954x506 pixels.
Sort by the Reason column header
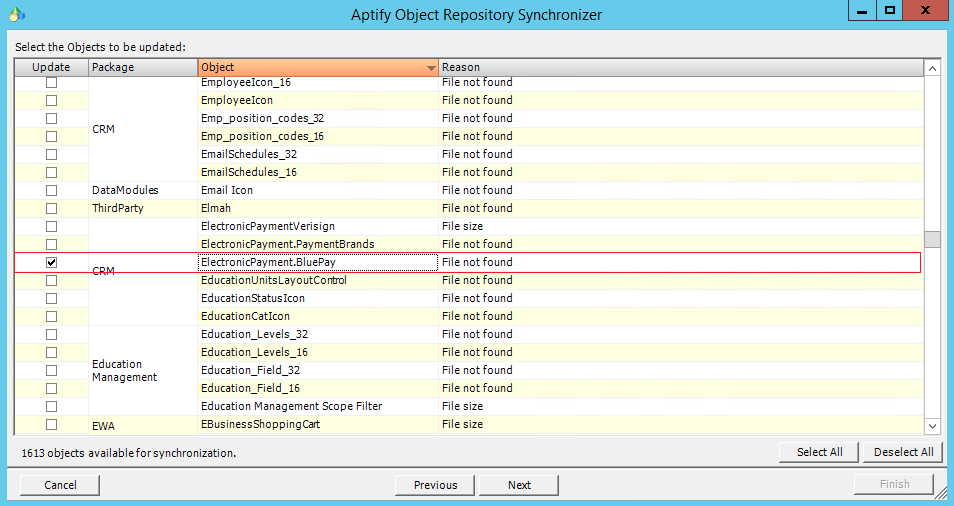680,67
